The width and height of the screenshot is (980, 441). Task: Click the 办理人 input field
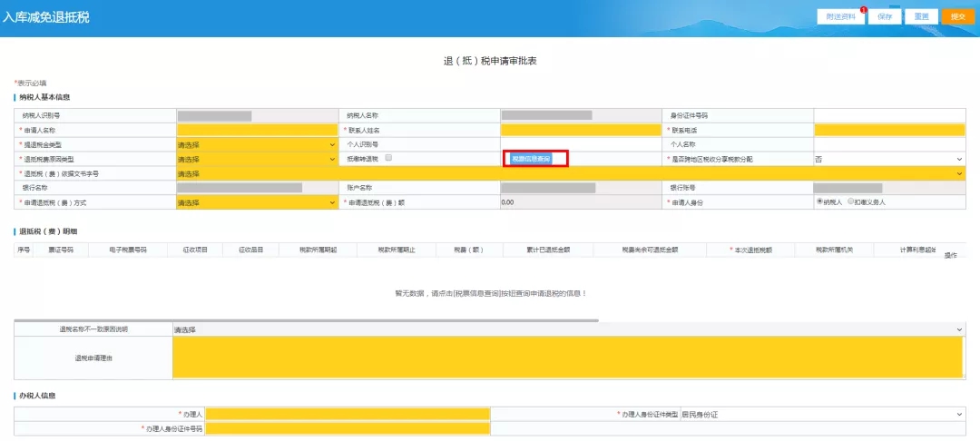tap(348, 415)
